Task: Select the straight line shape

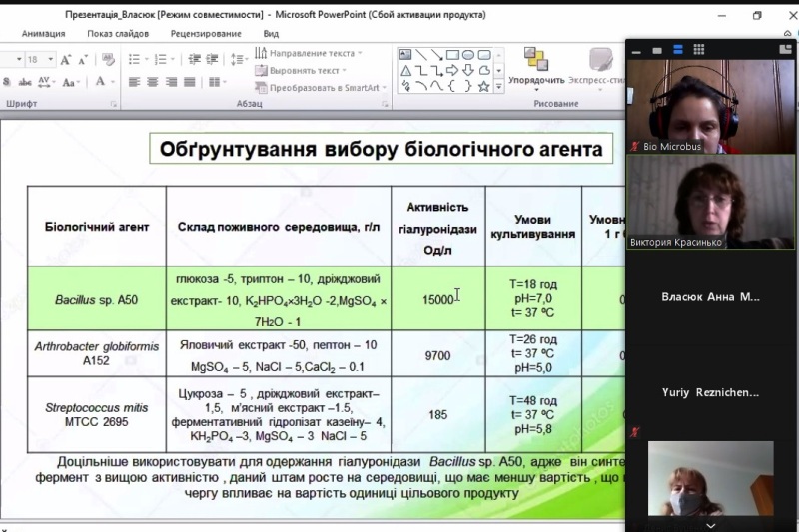Action: 421,55
